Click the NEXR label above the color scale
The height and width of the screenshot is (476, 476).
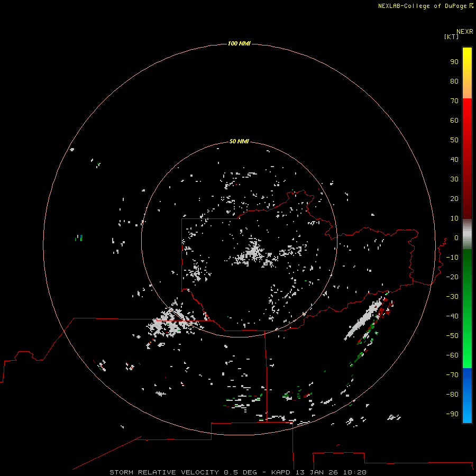tap(464, 32)
